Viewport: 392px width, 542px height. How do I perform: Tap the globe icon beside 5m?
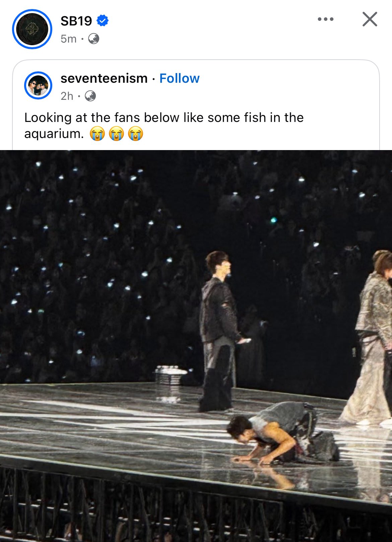click(93, 39)
